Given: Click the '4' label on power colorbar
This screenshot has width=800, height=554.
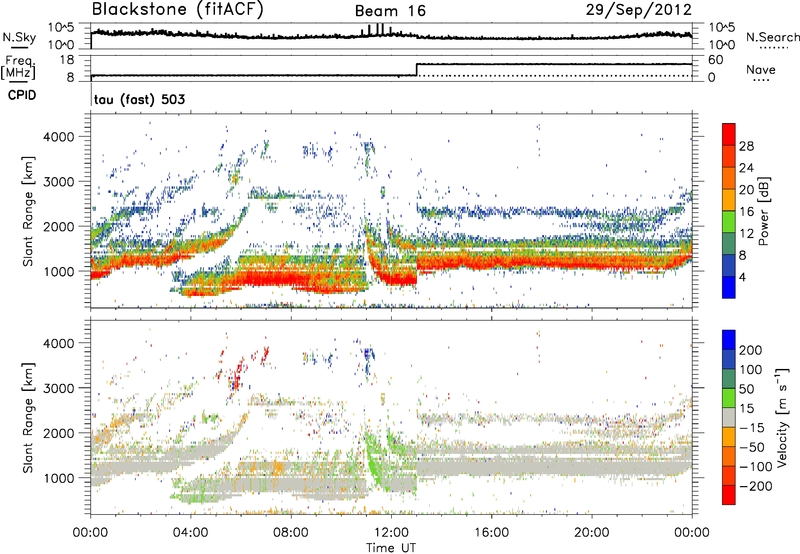Looking at the screenshot, I should (x=742, y=277).
